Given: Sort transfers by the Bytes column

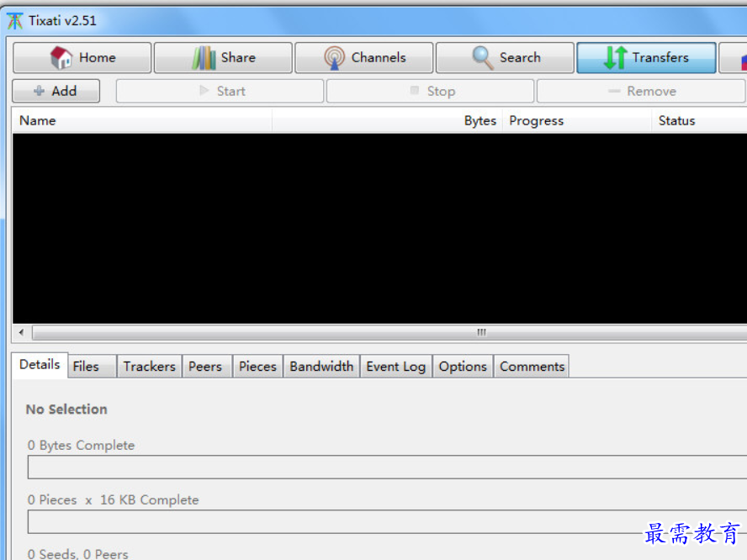Looking at the screenshot, I should click(x=387, y=120).
